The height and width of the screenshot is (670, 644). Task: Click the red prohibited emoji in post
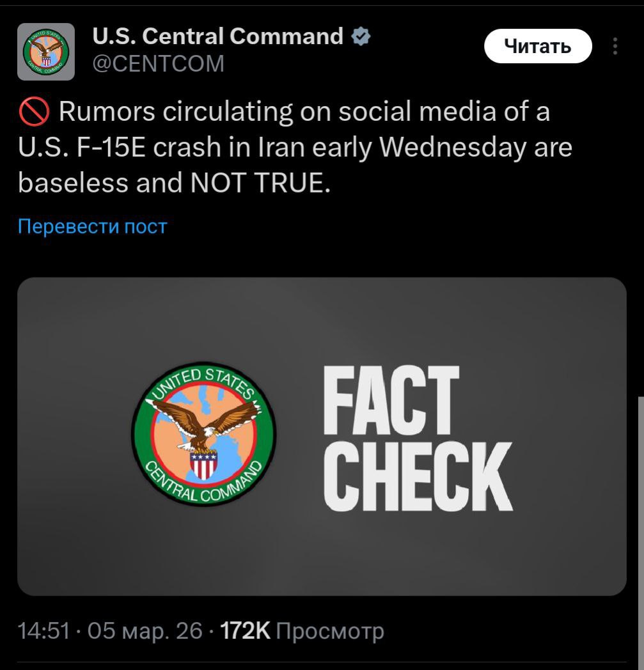pyautogui.click(x=34, y=113)
